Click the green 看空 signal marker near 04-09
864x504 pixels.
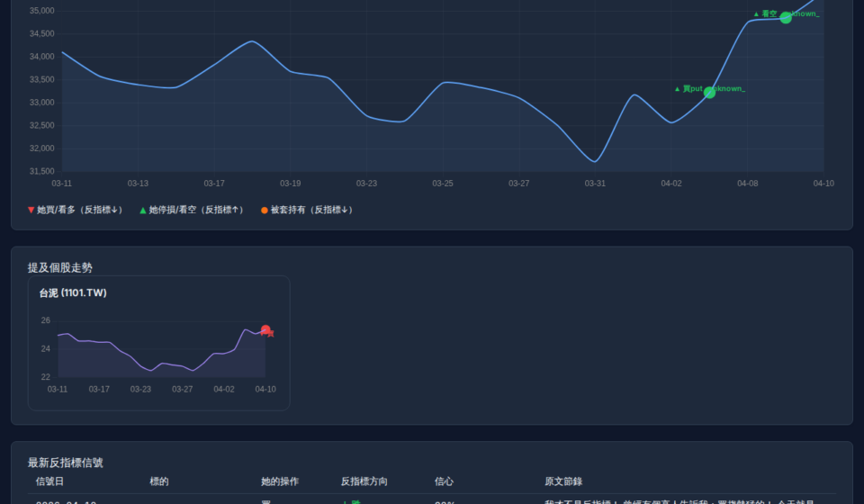pos(786,17)
